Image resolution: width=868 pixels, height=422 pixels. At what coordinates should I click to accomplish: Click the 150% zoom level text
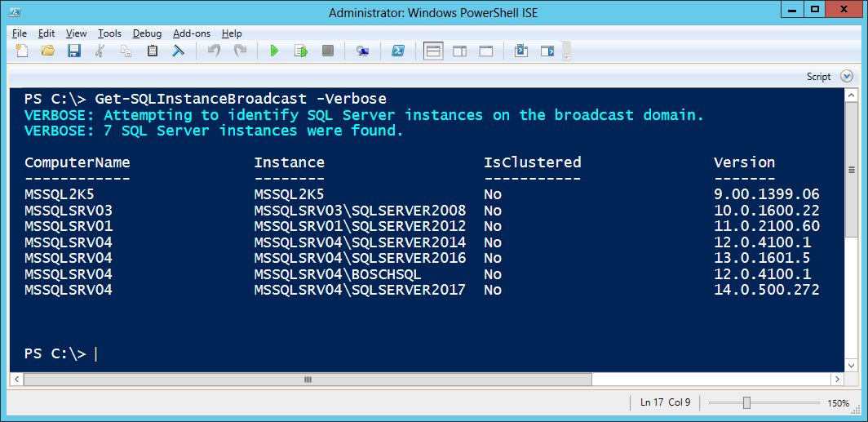click(x=839, y=403)
